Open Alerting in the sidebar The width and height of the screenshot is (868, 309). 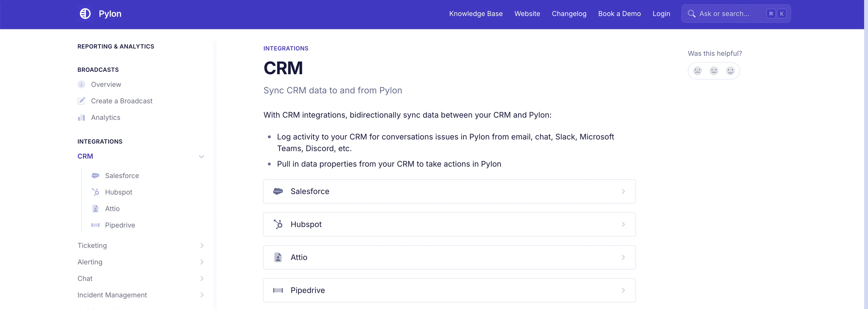90,262
